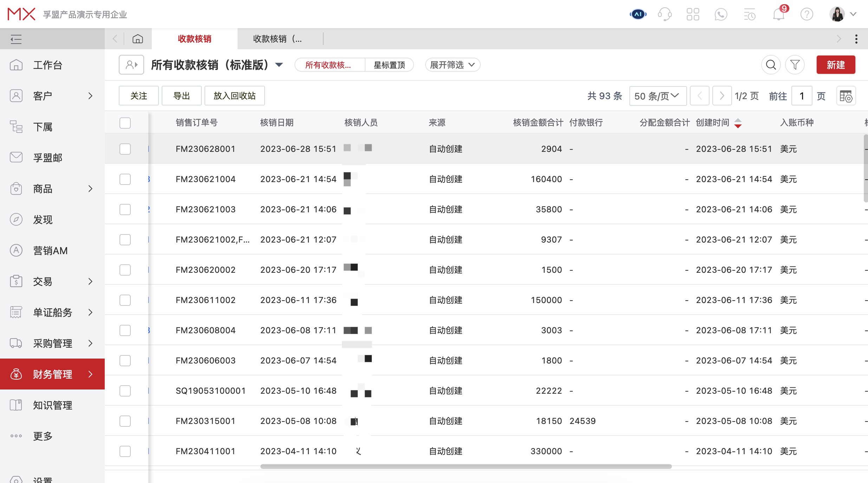
Task: Click the help question mark icon
Action: click(x=807, y=14)
